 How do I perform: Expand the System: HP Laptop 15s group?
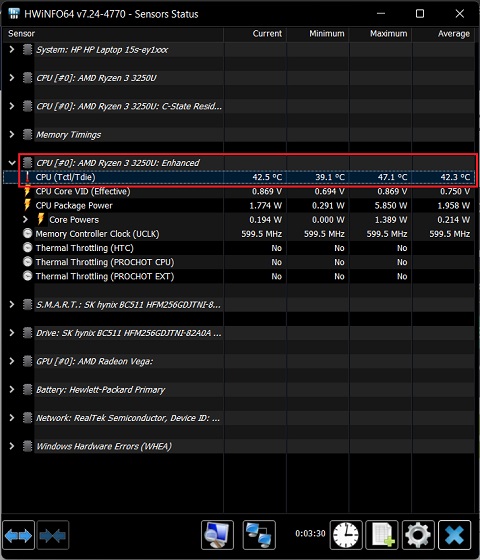click(12, 49)
